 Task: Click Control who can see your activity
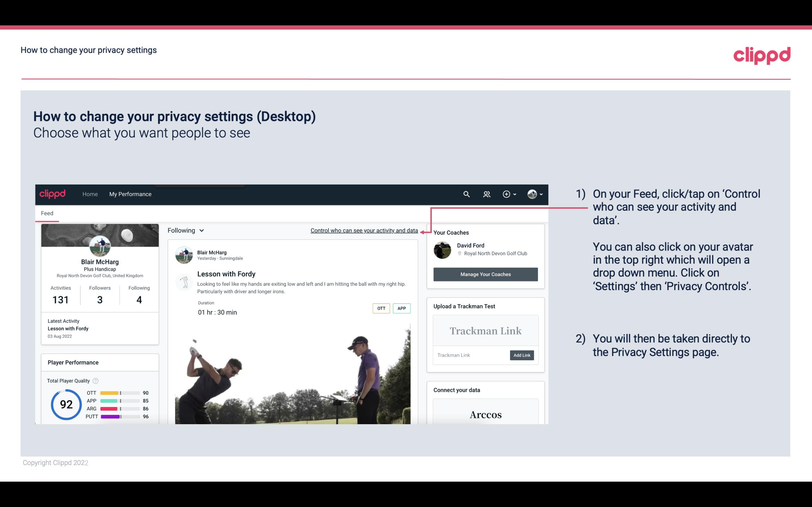pos(364,230)
